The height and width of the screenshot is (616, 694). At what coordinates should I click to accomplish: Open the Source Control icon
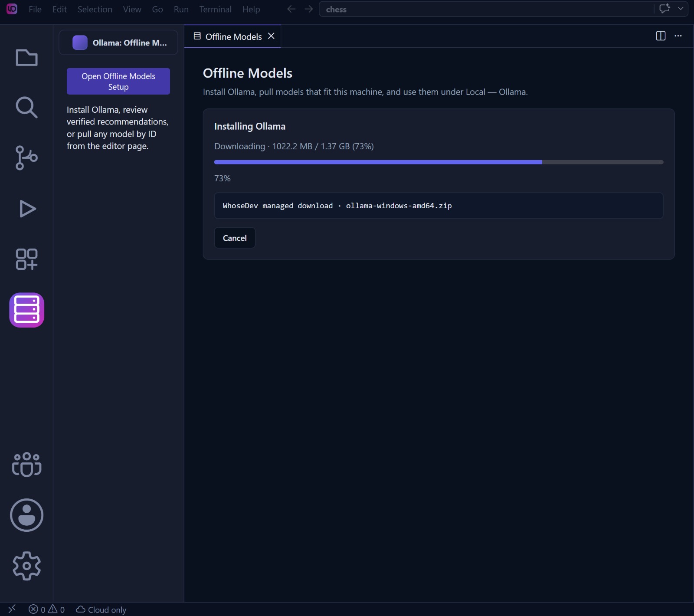click(x=26, y=158)
